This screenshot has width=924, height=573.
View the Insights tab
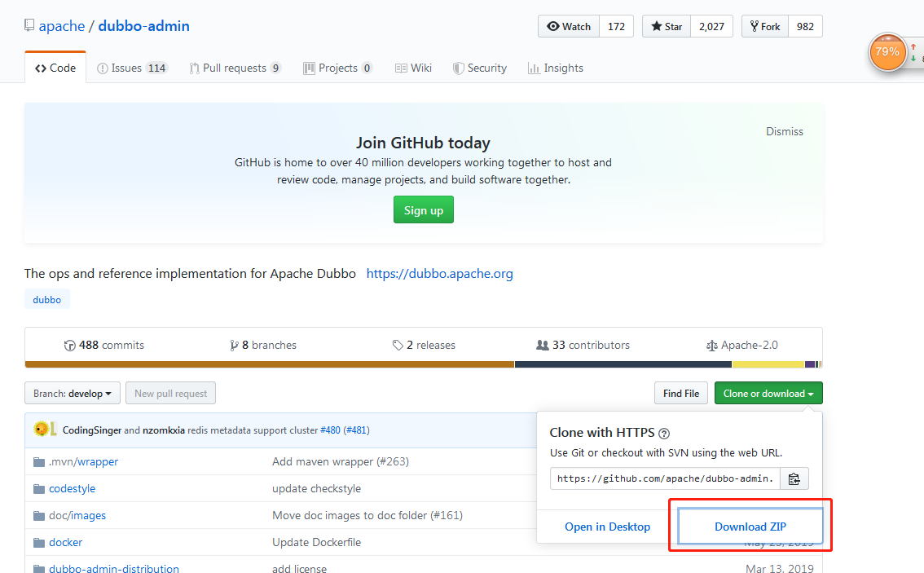tap(556, 68)
